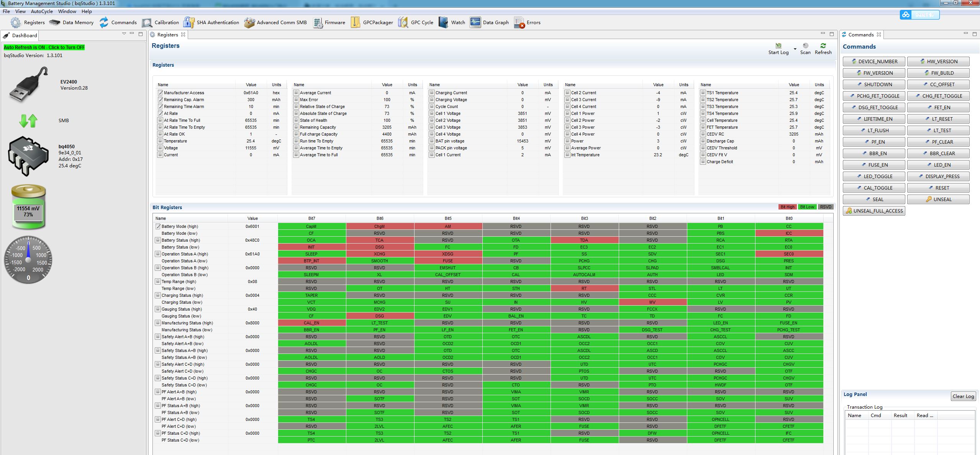Open the Data Graph view

click(475, 23)
